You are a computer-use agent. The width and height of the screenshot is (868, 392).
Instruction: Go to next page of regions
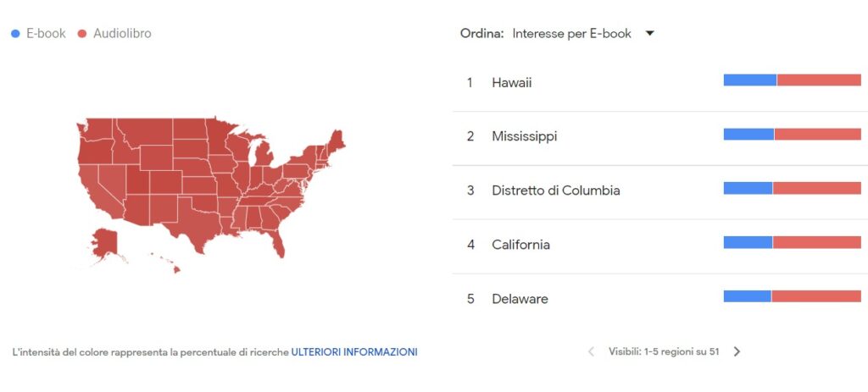point(737,351)
